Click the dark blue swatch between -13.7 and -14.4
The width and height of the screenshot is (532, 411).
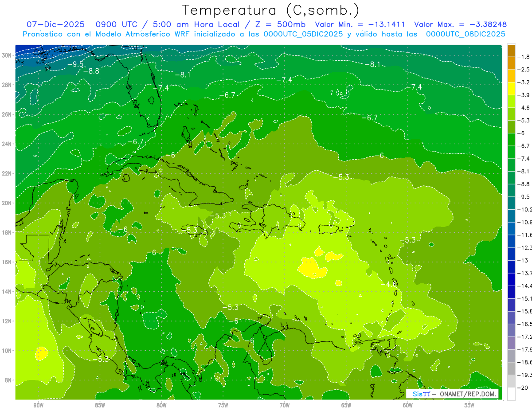(x=511, y=279)
